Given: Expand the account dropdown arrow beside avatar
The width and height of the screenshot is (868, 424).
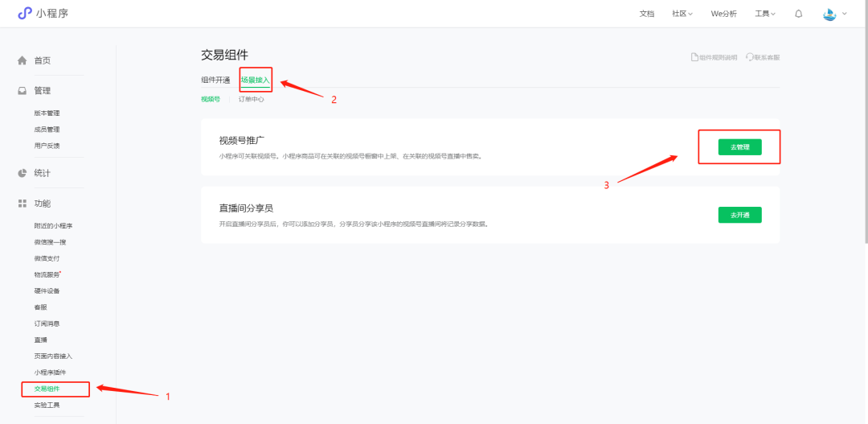Looking at the screenshot, I should [x=845, y=14].
